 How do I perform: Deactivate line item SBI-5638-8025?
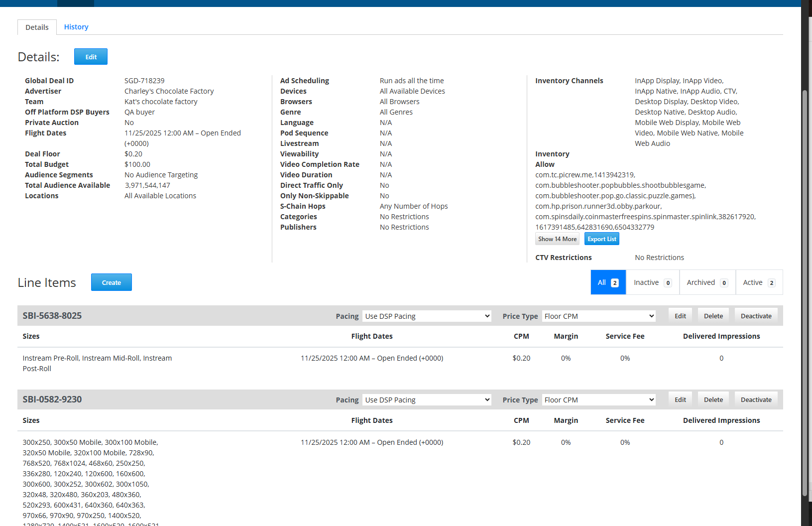tap(756, 316)
